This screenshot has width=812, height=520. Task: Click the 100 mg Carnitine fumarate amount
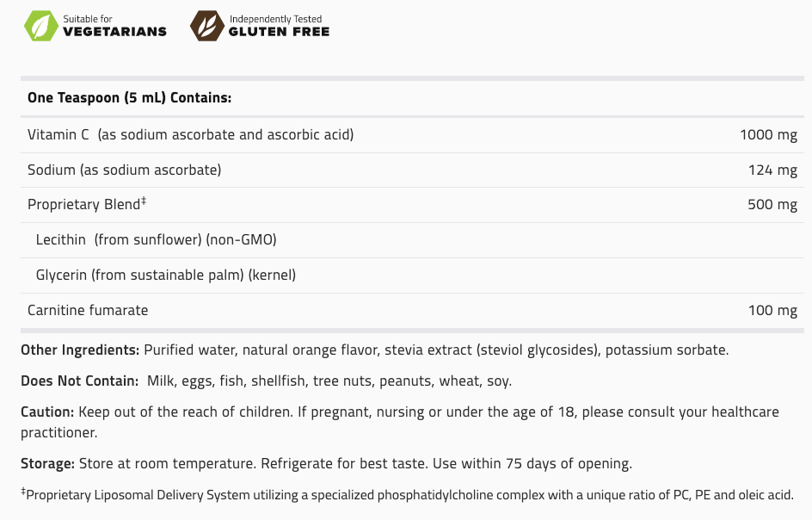click(772, 310)
